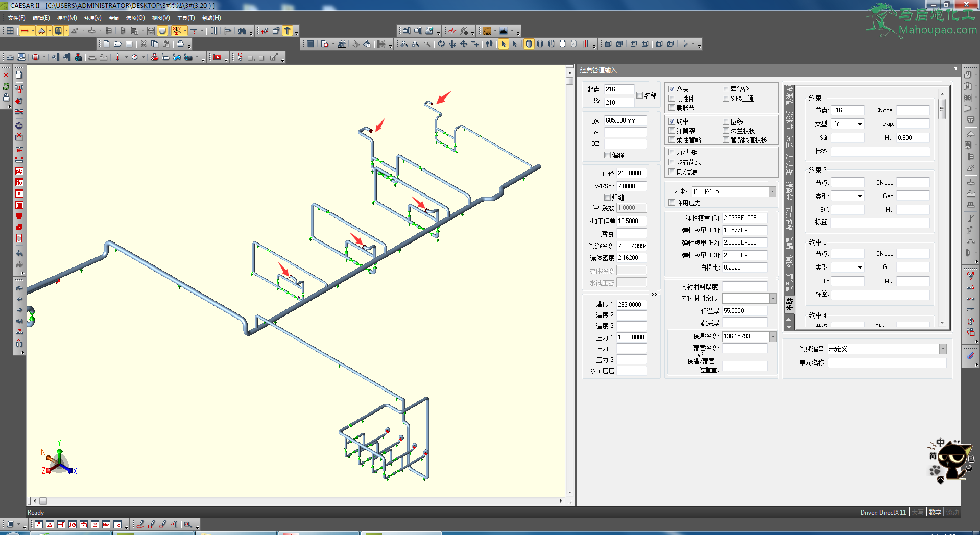Image resolution: width=980 pixels, height=535 pixels.
Task: Uncheck the 约束 (Restraint) checkbox
Action: [672, 121]
